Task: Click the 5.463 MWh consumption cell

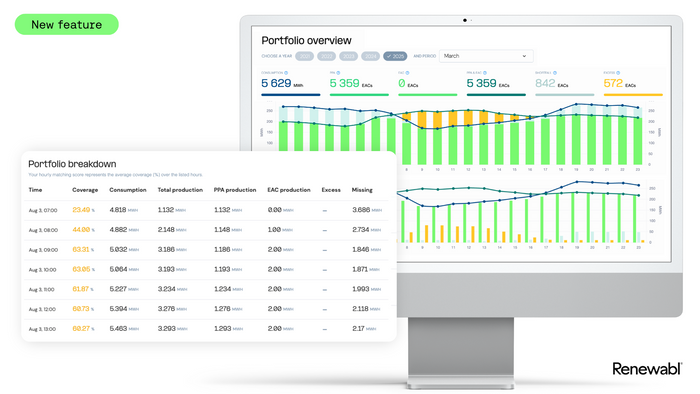Action: click(124, 329)
